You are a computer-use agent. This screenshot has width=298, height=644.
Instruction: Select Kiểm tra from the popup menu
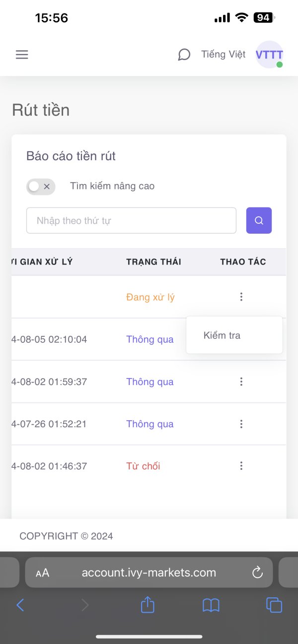point(222,335)
